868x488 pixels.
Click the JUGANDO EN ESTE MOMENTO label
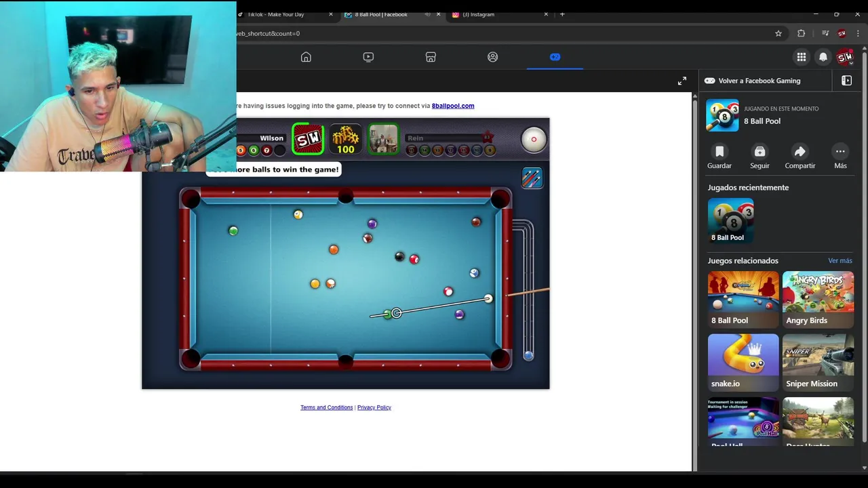781,108
